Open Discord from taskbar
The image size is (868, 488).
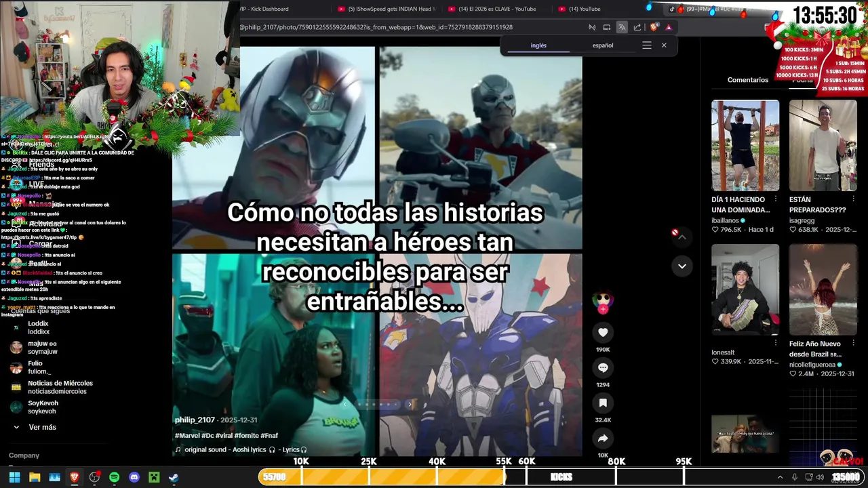tap(134, 477)
